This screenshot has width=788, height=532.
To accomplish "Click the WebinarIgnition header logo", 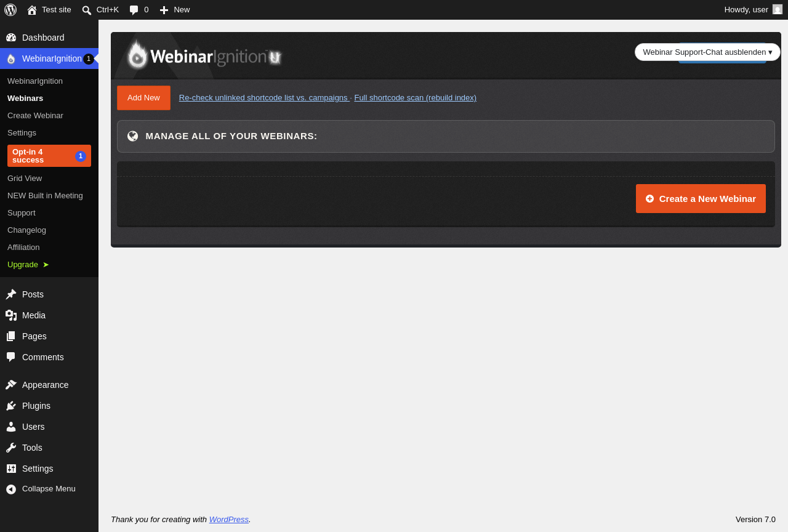I will 204,56.
